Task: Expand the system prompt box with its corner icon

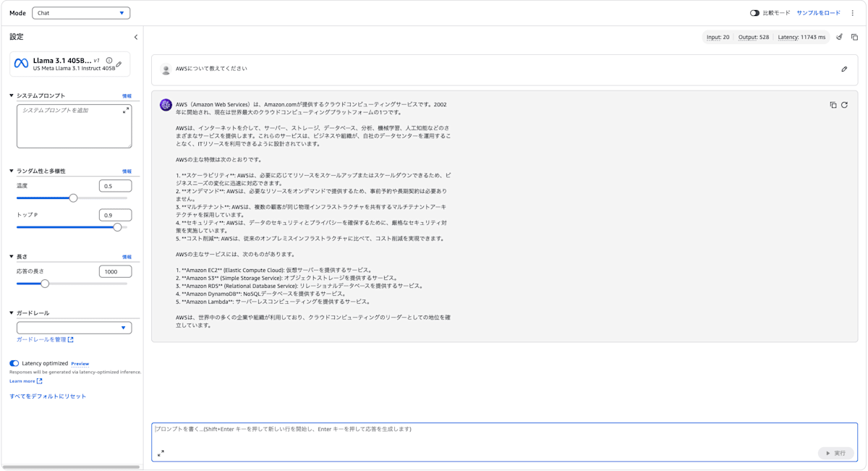Action: 126,111
